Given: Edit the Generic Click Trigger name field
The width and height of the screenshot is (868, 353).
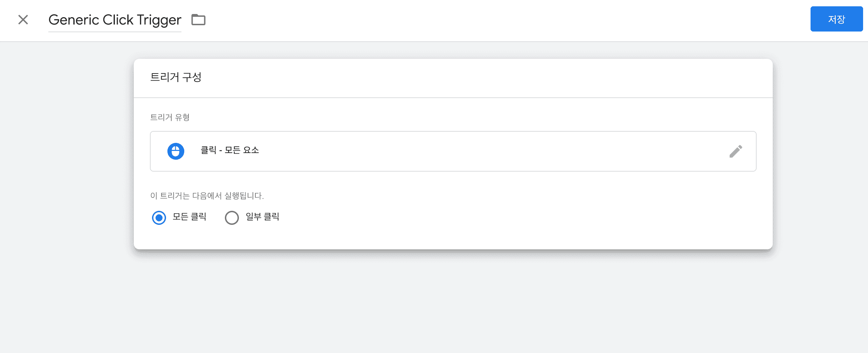Looking at the screenshot, I should 115,20.
